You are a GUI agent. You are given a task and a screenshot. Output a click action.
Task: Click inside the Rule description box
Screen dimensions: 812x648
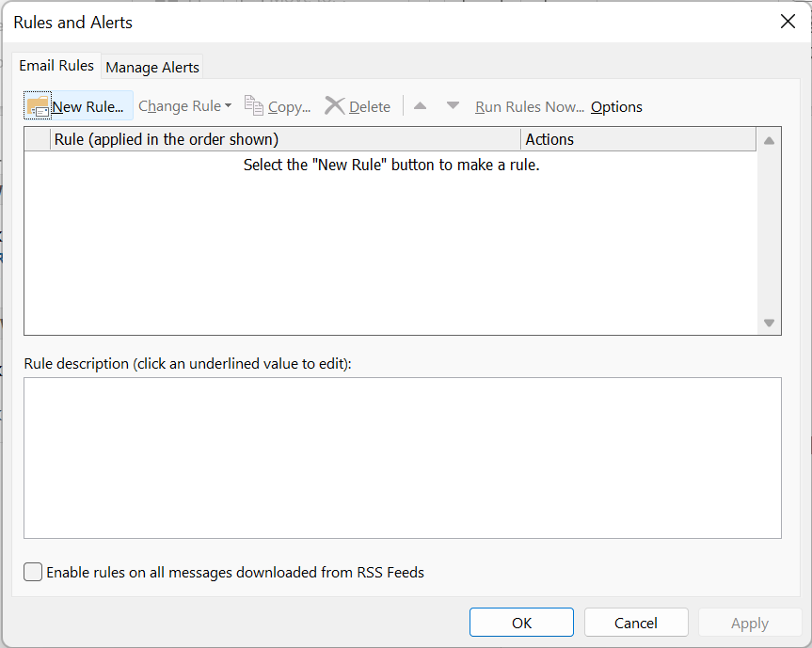pyautogui.click(x=403, y=458)
